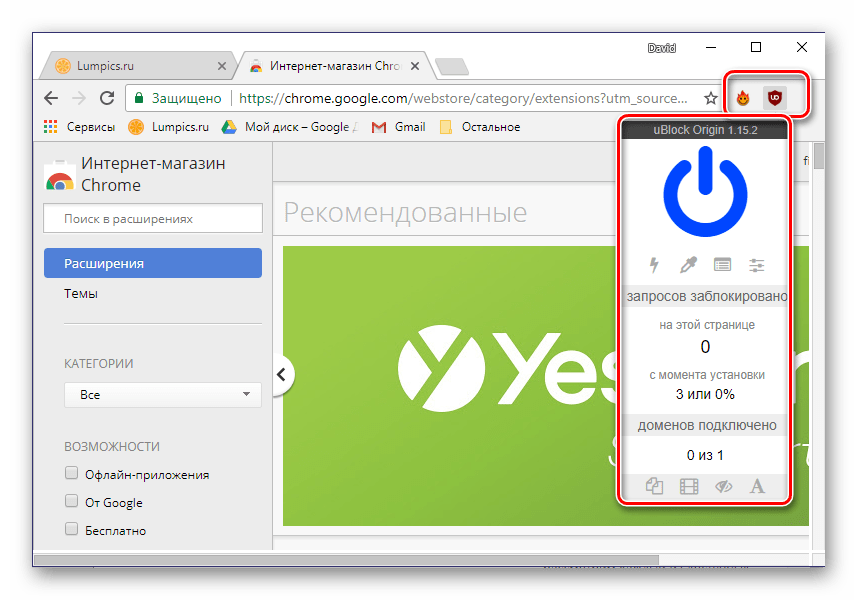Check Офлайн-приложения checkbox
This screenshot has height=600, width=857.
(71, 473)
